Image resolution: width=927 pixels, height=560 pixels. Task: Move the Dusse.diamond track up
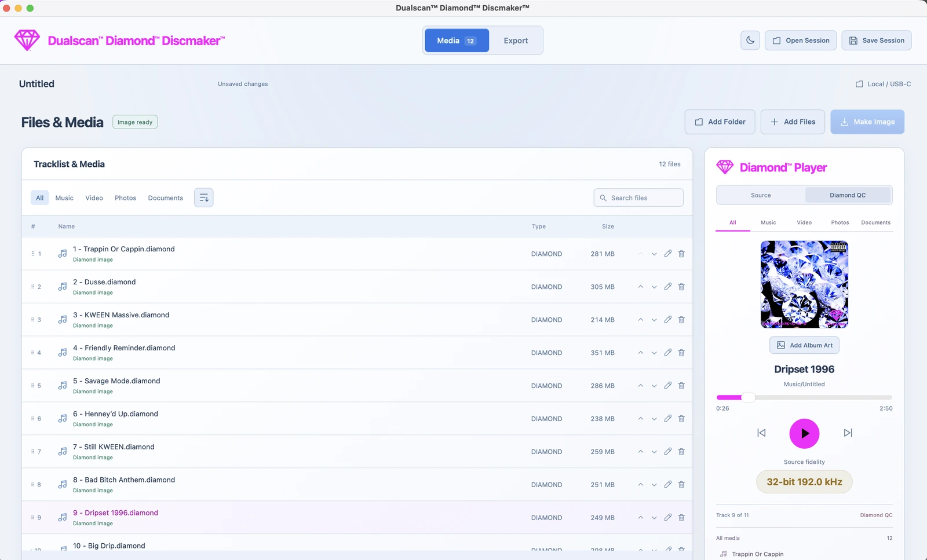pos(641,287)
